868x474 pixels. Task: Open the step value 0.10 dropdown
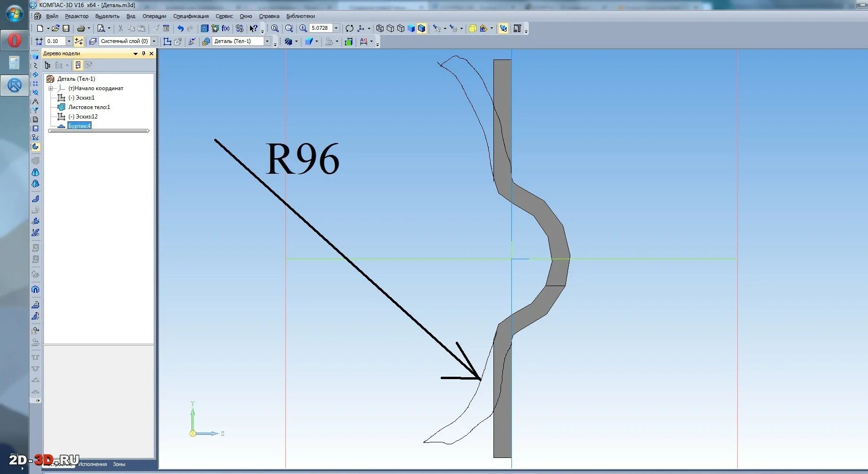(x=69, y=42)
